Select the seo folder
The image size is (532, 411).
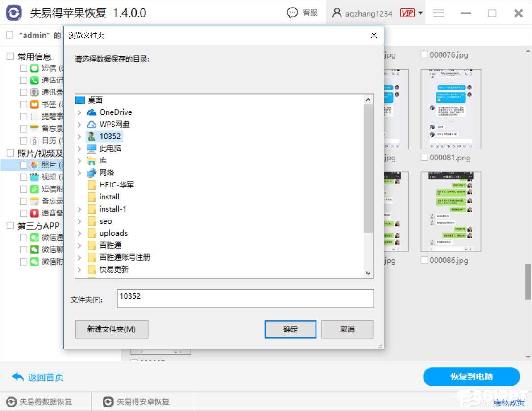coord(105,221)
